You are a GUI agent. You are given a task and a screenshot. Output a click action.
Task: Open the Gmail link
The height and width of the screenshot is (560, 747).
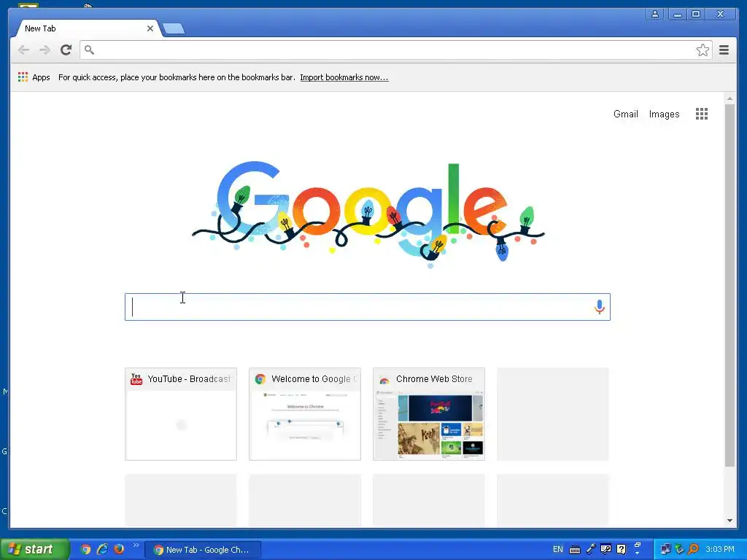tap(625, 114)
